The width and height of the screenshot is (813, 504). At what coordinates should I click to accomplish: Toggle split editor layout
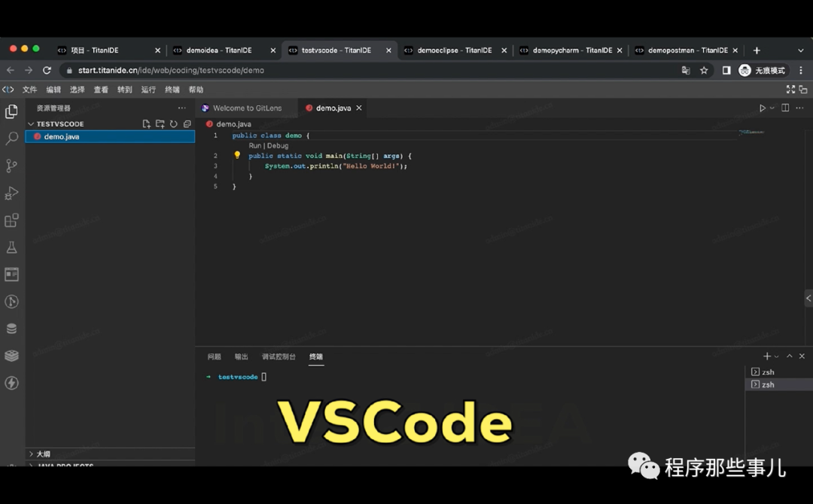(785, 108)
